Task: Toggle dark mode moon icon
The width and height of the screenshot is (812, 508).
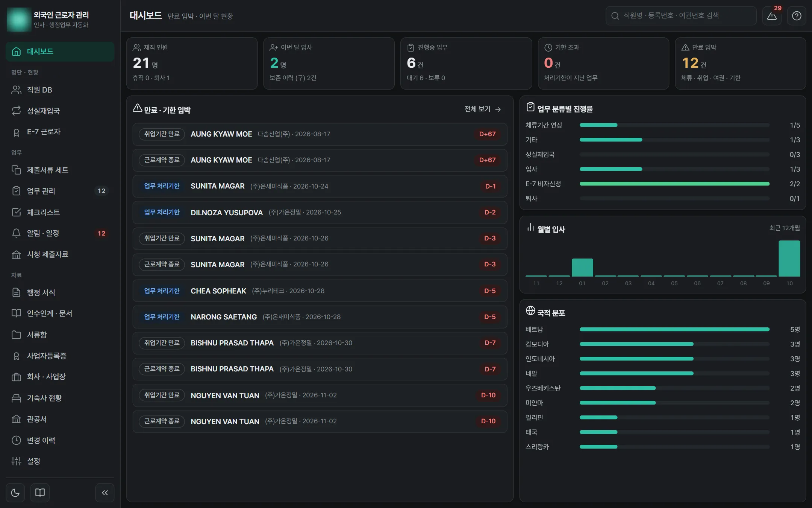Action: [x=15, y=493]
